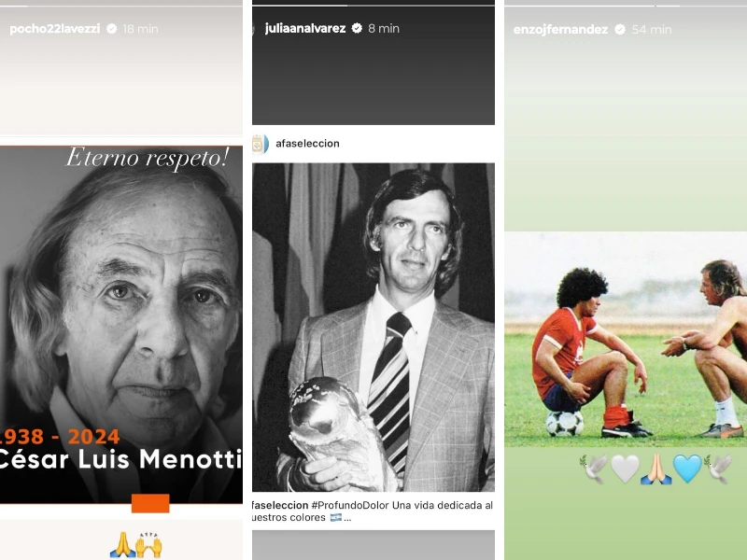Screen dimensions: 747x560
Task: Click the raised hands emoji in Lavezzi's story
Action: 149,545
